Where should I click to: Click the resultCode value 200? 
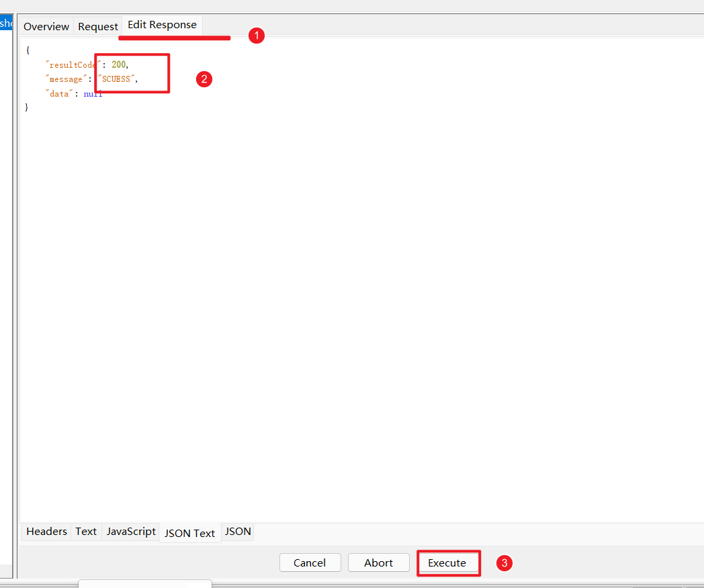(118, 64)
